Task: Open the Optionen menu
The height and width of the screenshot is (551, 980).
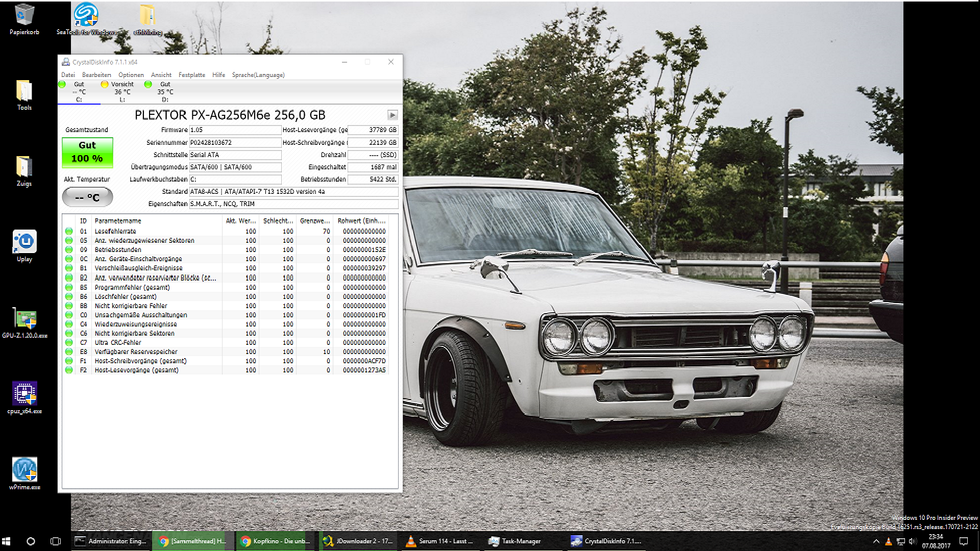Action: (x=131, y=75)
